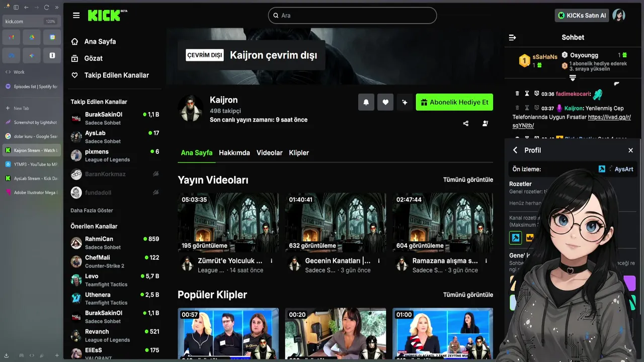Click the kick.com address bar

tap(31, 22)
